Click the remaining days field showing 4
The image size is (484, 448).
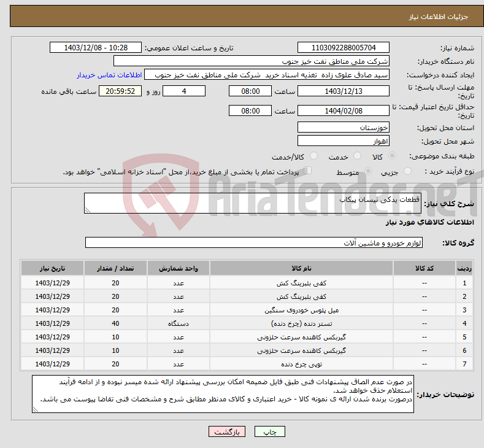(x=184, y=91)
